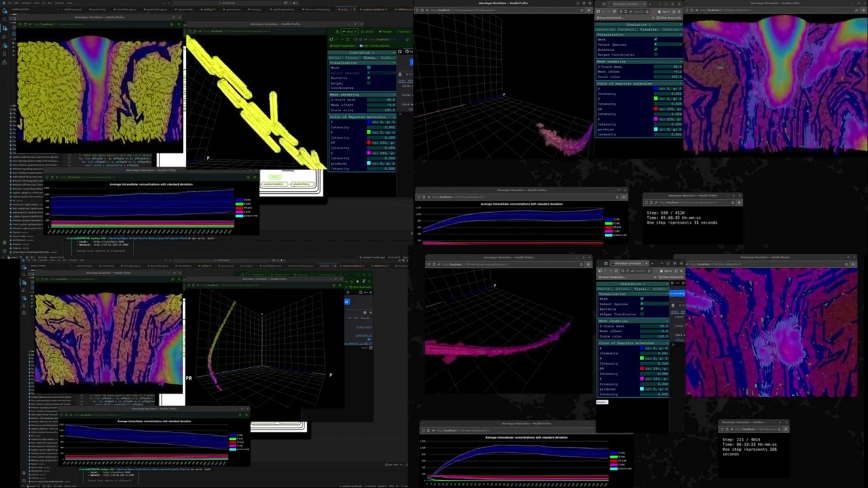This screenshot has width=868, height=488.
Task: Collapse the Visualization section in the top-right panel
Action: click(x=639, y=34)
